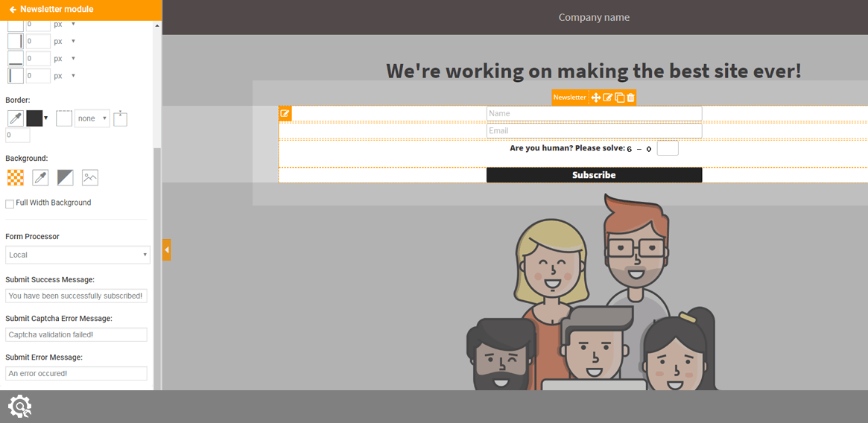Enable the Full Width Background checkbox
Image resolution: width=868 pixels, height=423 pixels.
10,203
